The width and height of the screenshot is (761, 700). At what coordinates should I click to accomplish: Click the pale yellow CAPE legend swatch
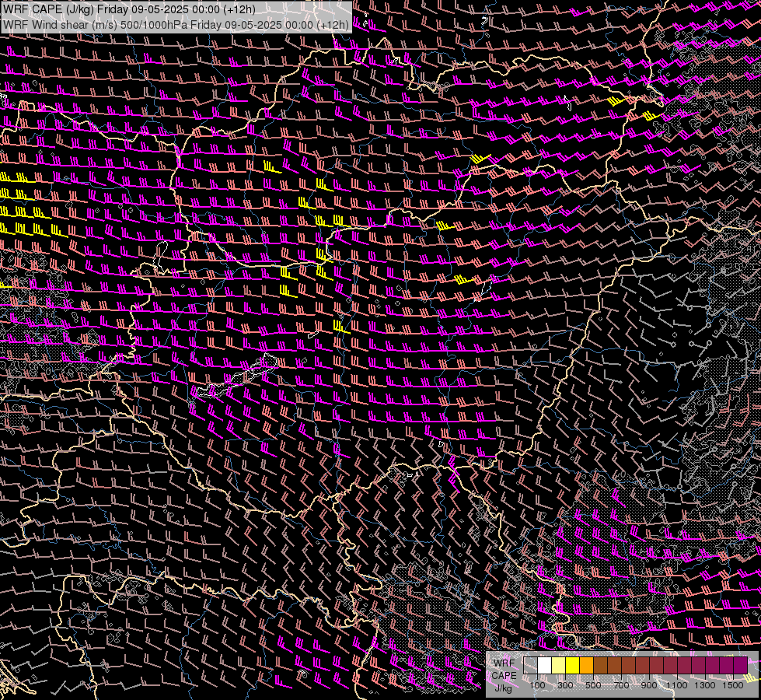559,665
